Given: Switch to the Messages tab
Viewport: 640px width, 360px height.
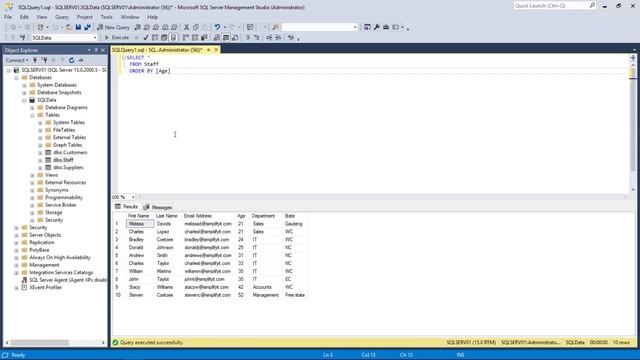Looking at the screenshot, I should [158, 207].
